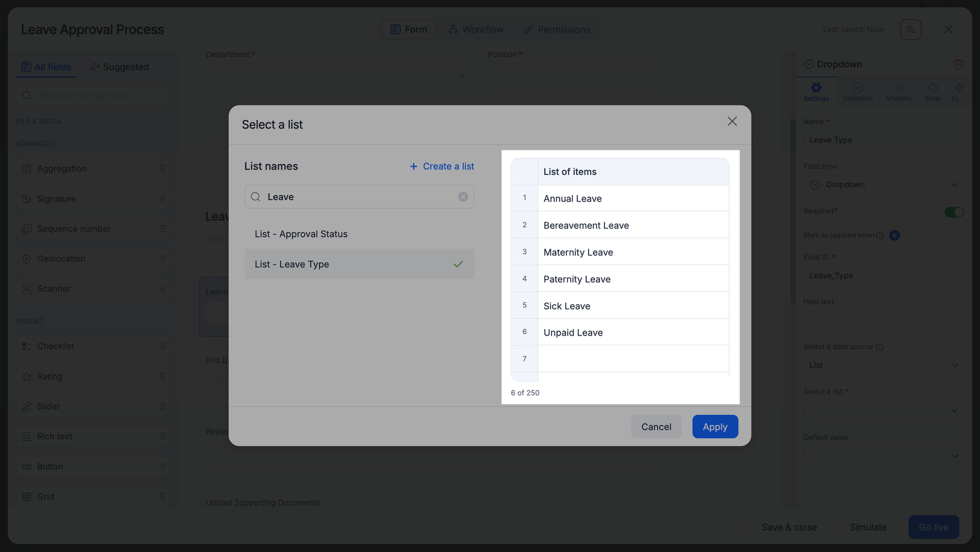980x552 pixels.
Task: Click the Field ID input
Action: click(x=884, y=276)
